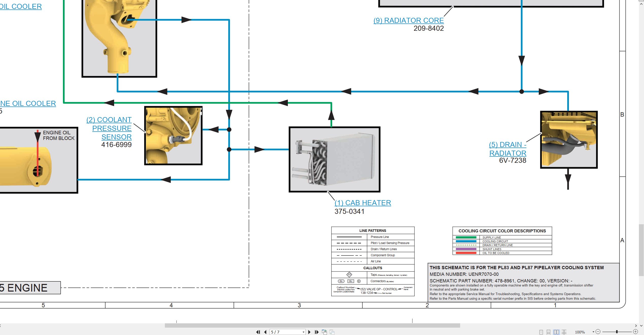644x335 pixels.
Task: Click the engine oil cooler image
Action: point(39,160)
